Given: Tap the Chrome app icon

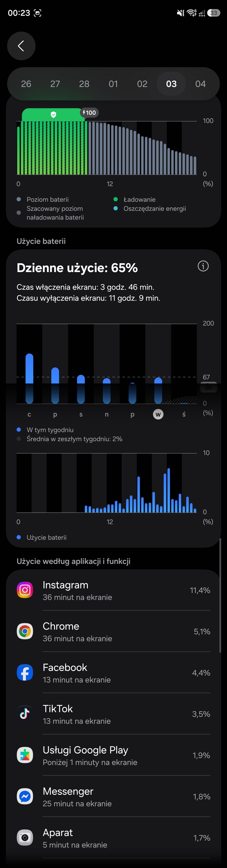Looking at the screenshot, I should click(25, 632).
